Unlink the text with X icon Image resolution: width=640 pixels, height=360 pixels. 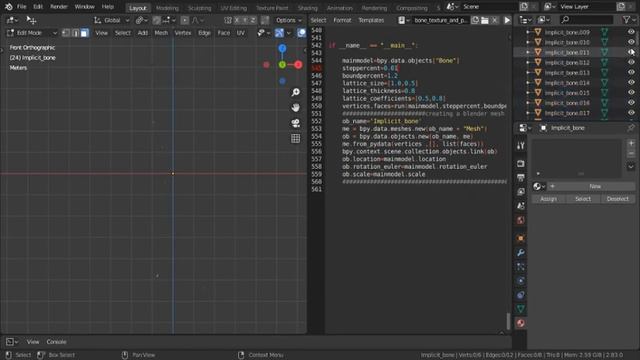coord(494,20)
